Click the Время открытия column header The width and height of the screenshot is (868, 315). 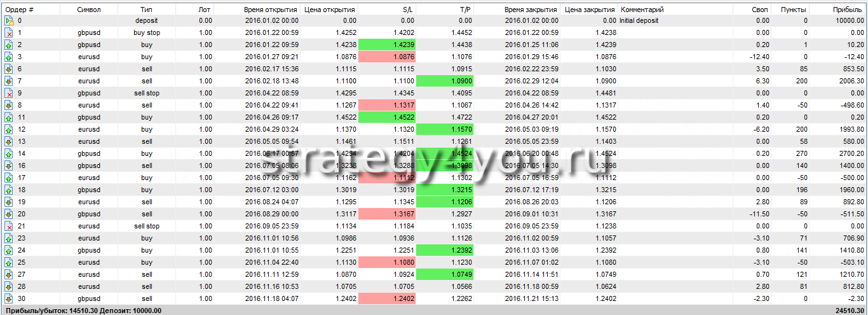[270, 10]
